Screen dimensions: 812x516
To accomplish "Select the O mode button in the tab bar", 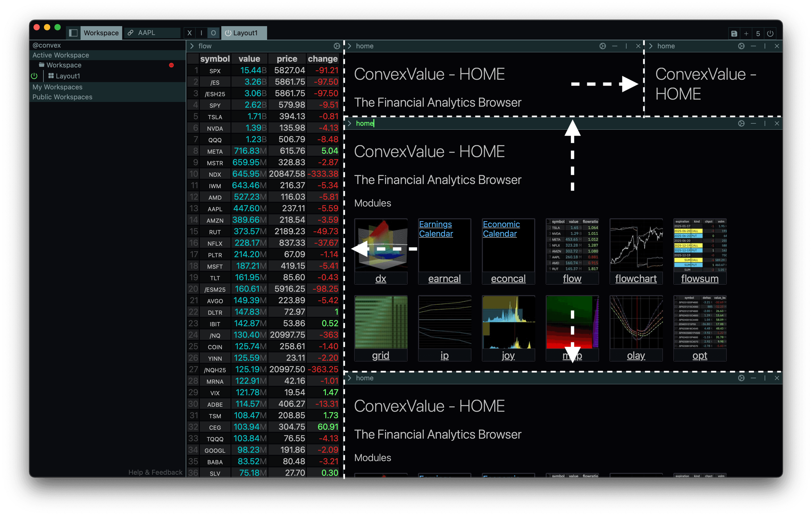I will click(213, 33).
